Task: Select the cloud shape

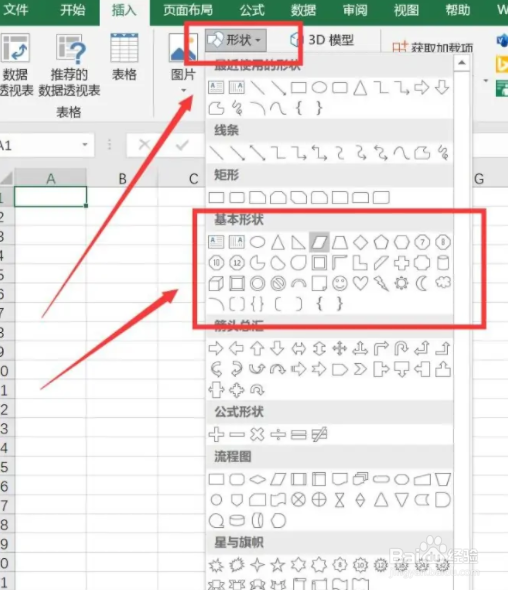Action: [x=443, y=283]
